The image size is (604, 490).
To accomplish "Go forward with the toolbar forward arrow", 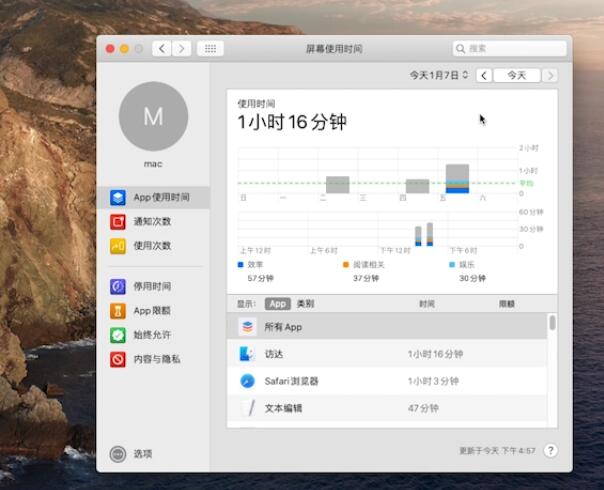I will [x=181, y=49].
